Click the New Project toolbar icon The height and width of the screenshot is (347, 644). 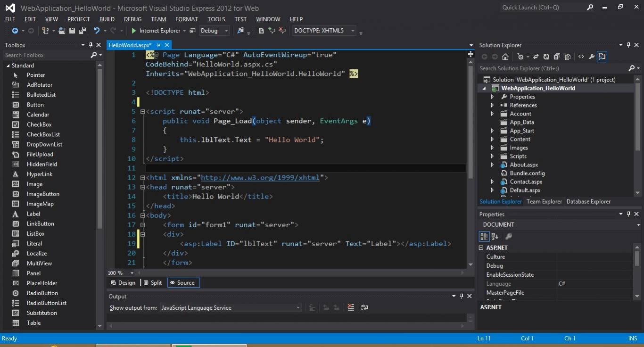tap(46, 31)
